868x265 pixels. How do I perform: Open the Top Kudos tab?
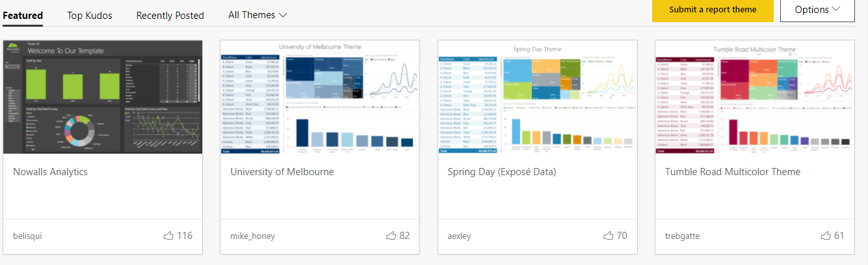click(90, 15)
